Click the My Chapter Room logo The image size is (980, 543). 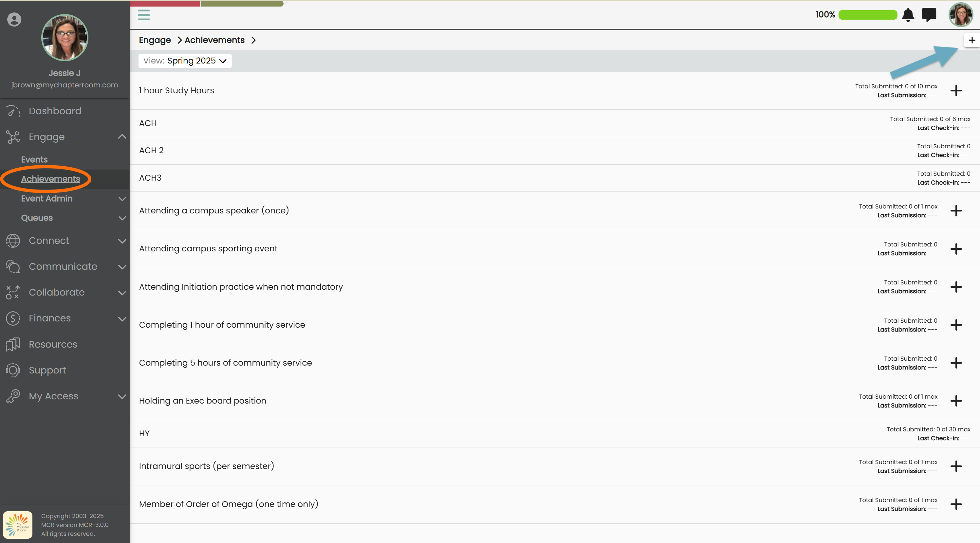[x=18, y=525]
